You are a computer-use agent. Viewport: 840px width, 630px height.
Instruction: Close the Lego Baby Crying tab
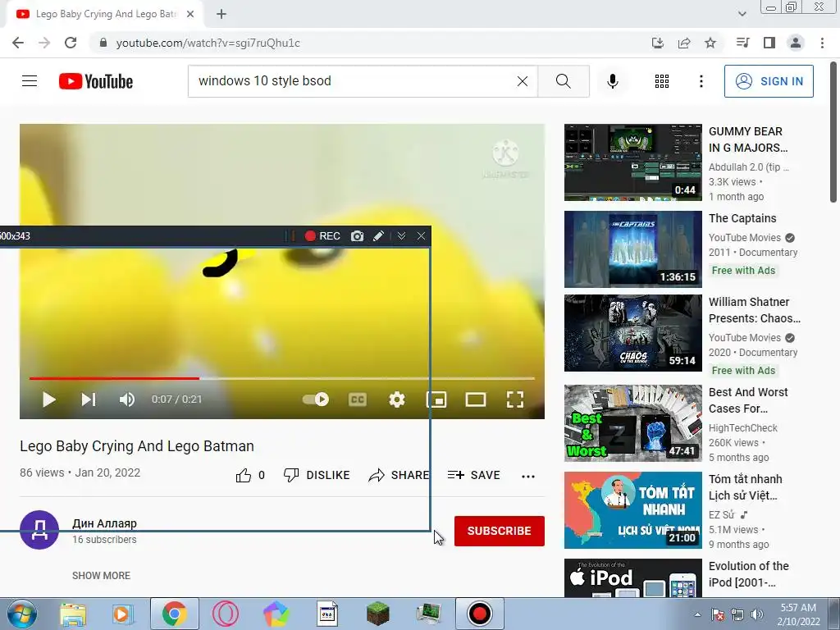(x=190, y=15)
